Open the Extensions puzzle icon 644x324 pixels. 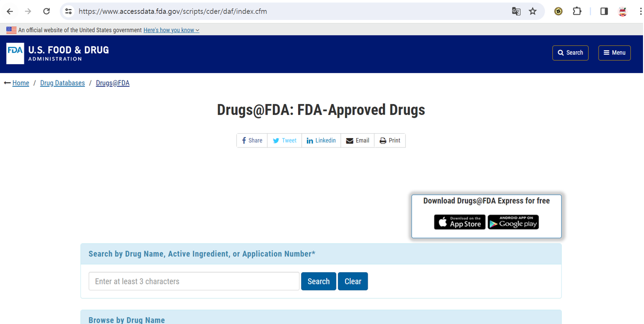pyautogui.click(x=577, y=11)
